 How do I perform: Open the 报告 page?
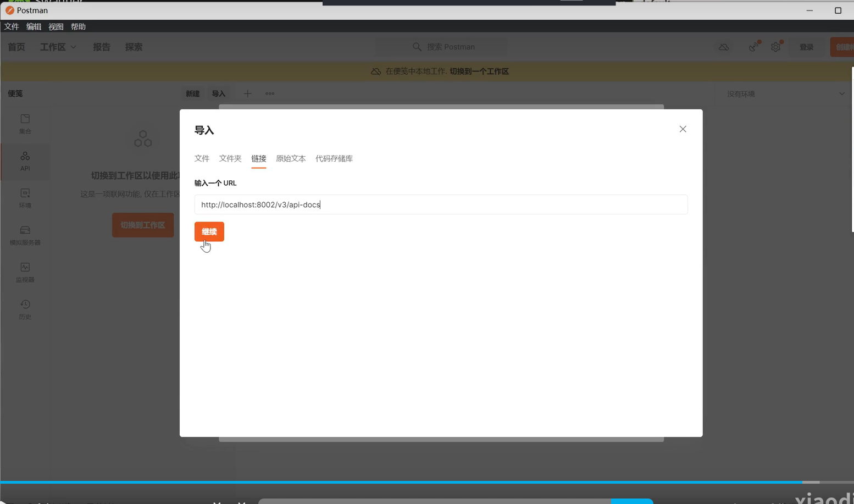pos(102,47)
